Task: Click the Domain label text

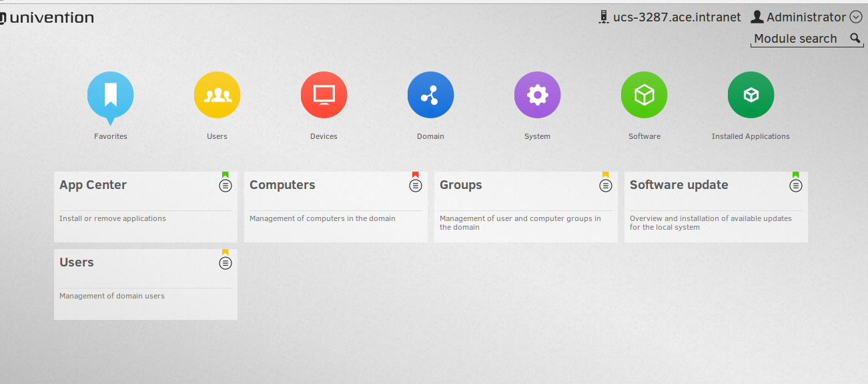Action: [x=431, y=136]
